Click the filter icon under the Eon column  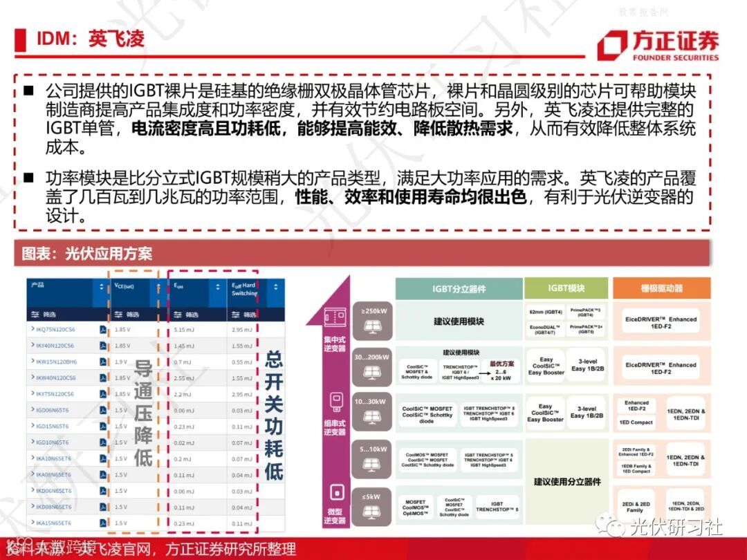pos(178,315)
